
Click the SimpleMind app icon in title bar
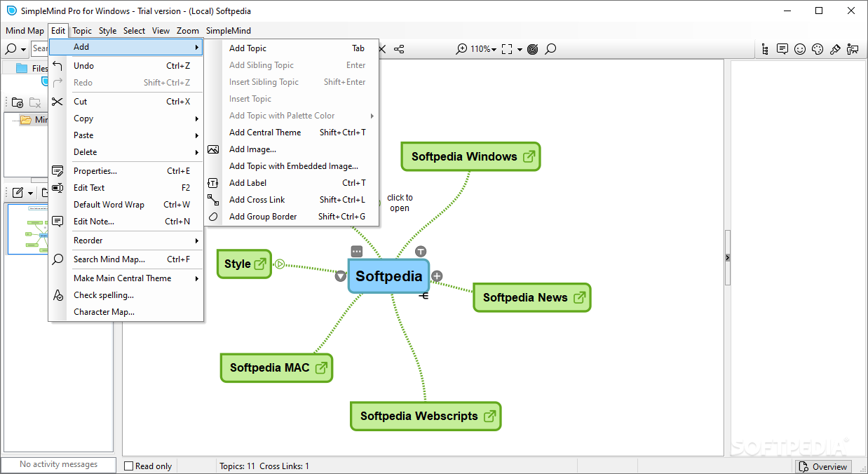coord(11,11)
